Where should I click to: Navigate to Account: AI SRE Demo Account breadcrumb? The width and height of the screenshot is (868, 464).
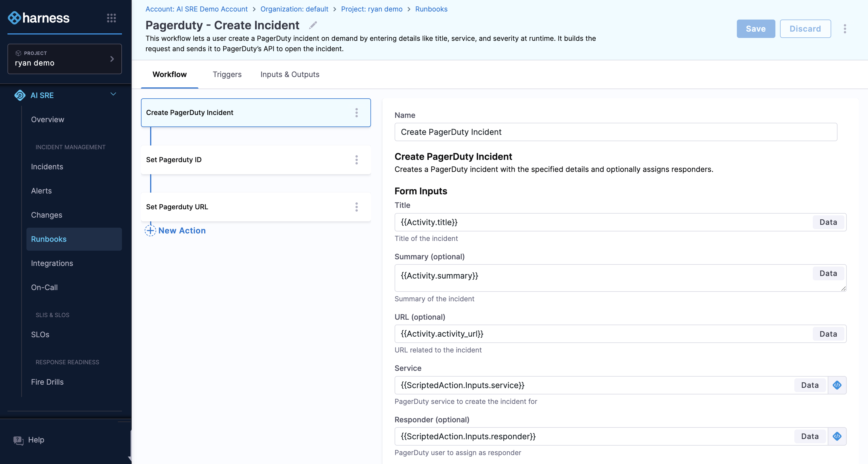[x=196, y=9]
